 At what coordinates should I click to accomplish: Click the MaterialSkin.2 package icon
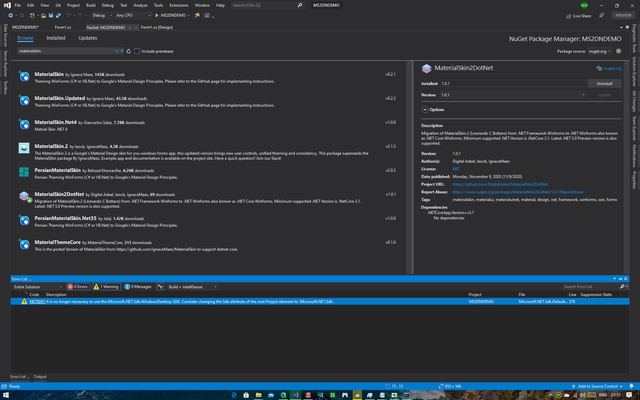(24, 148)
